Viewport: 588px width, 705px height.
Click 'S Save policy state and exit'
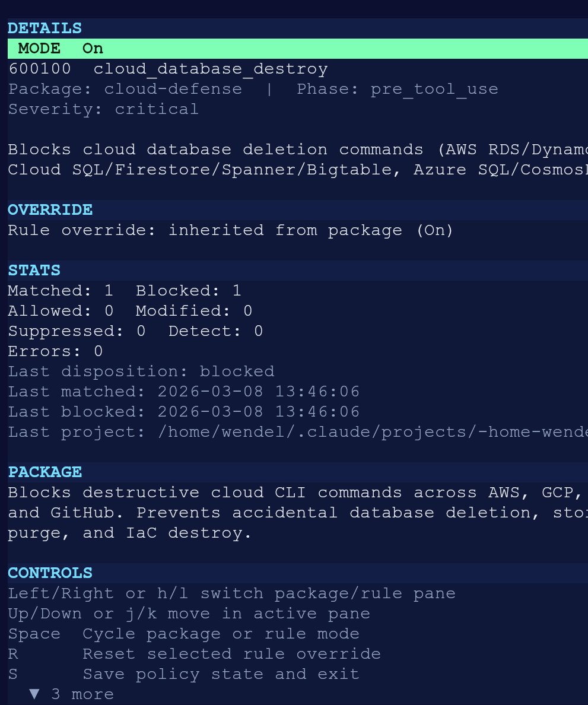point(184,674)
